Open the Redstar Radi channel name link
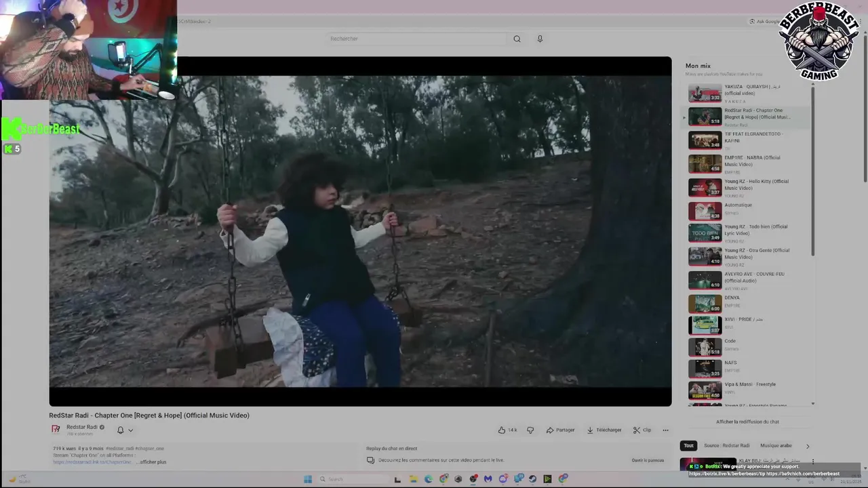868x488 pixels. tap(82, 427)
